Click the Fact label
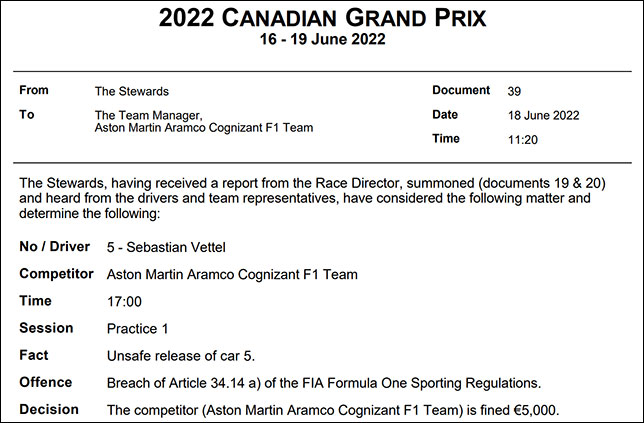Image resolution: width=644 pixels, height=423 pixels. [33, 355]
